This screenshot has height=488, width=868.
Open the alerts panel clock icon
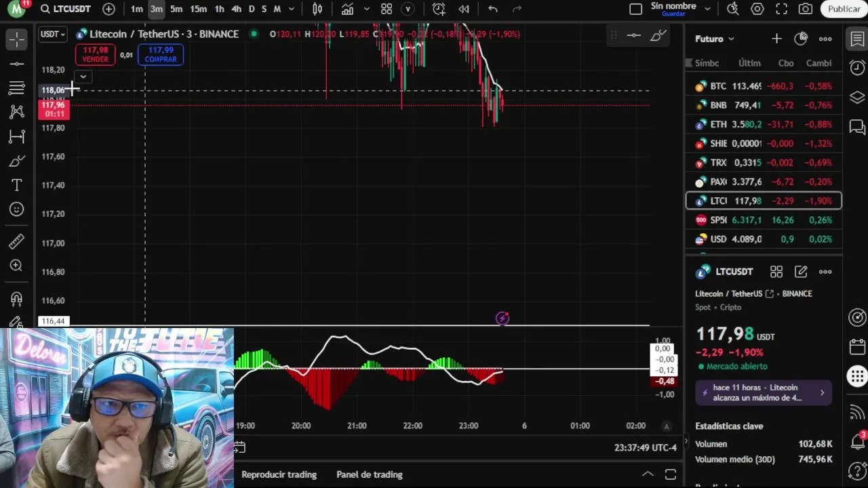coord(857,67)
